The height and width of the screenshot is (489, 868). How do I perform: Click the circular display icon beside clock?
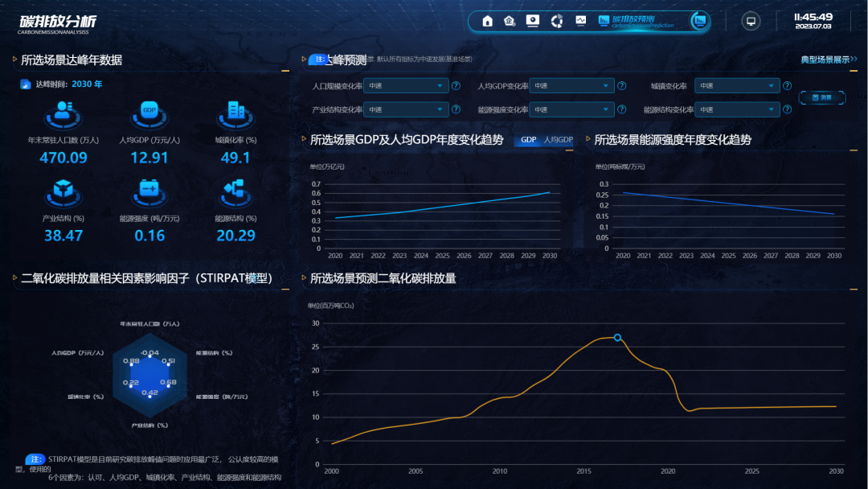(751, 22)
